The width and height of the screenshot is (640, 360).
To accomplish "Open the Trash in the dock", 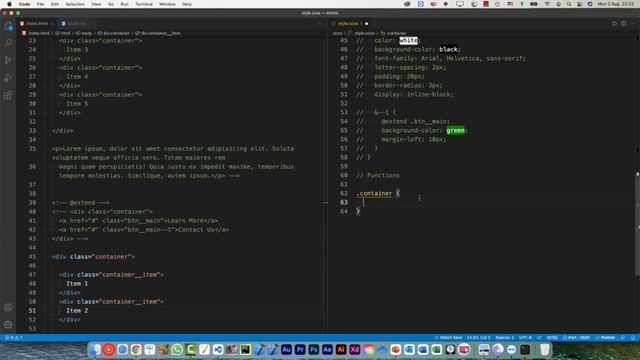I will [544, 349].
